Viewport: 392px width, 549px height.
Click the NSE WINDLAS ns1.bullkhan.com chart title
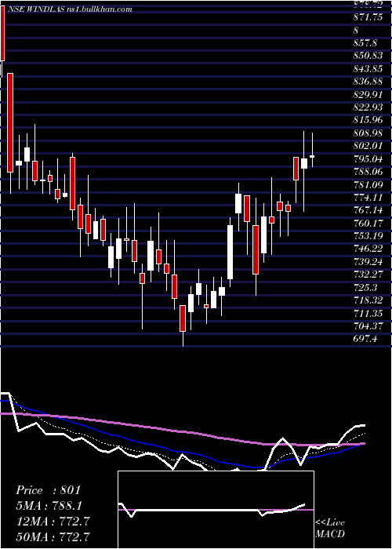pyautogui.click(x=69, y=9)
